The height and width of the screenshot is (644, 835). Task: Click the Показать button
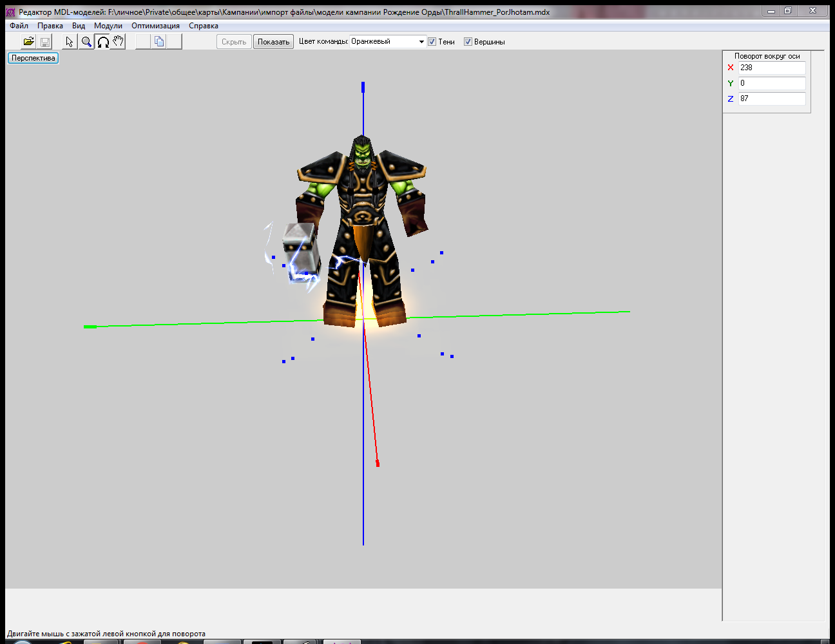(x=274, y=42)
